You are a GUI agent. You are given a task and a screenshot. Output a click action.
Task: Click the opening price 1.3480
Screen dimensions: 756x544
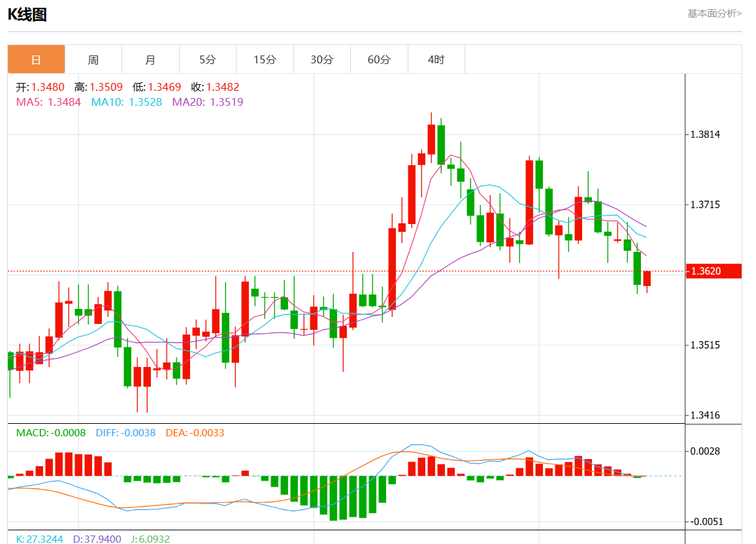48,88
